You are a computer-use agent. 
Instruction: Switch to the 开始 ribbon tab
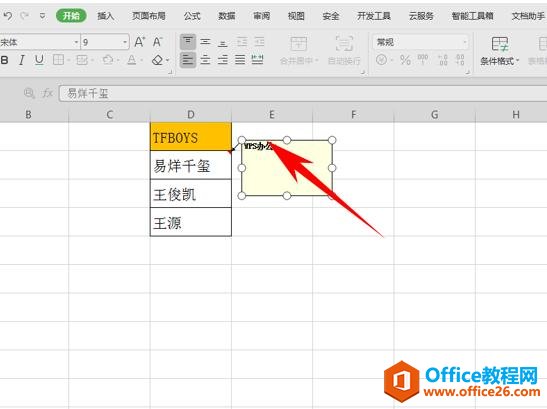click(x=71, y=16)
